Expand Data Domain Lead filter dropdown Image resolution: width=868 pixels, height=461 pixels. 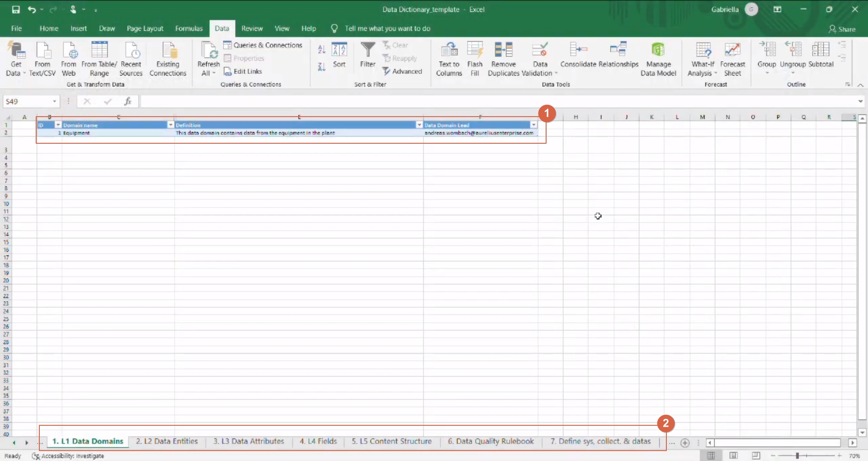[533, 125]
